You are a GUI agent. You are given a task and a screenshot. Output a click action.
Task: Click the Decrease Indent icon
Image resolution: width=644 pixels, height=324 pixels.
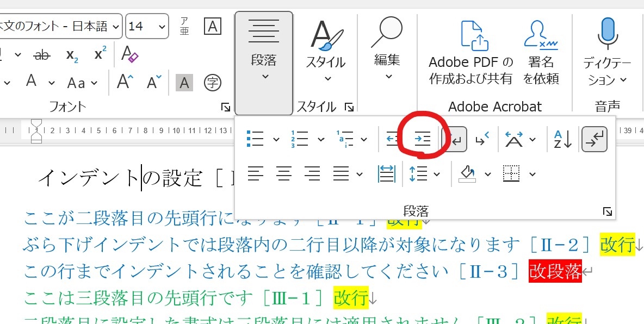393,140
